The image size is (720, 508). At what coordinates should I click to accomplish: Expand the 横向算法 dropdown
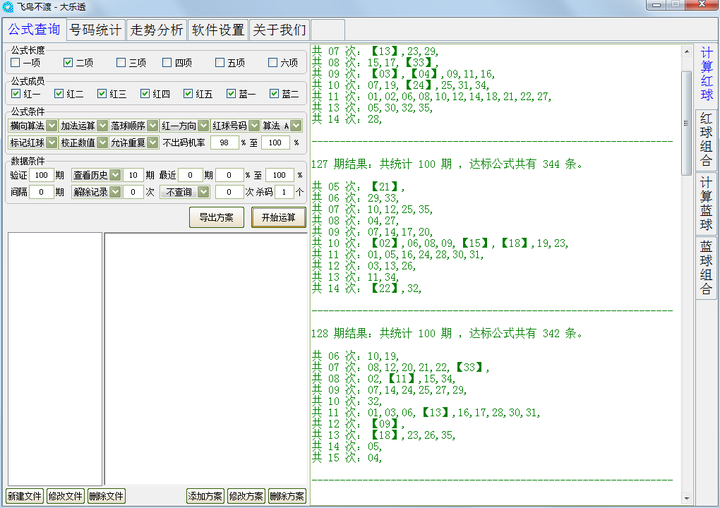(51, 126)
